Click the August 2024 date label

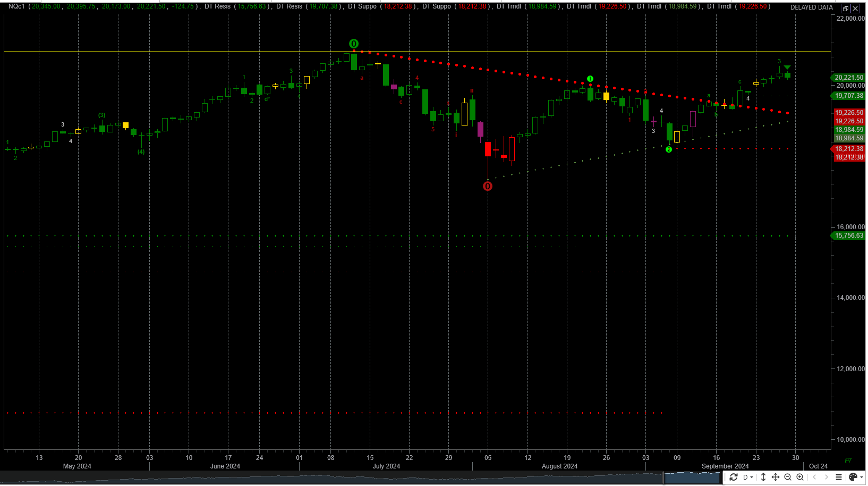[559, 466]
